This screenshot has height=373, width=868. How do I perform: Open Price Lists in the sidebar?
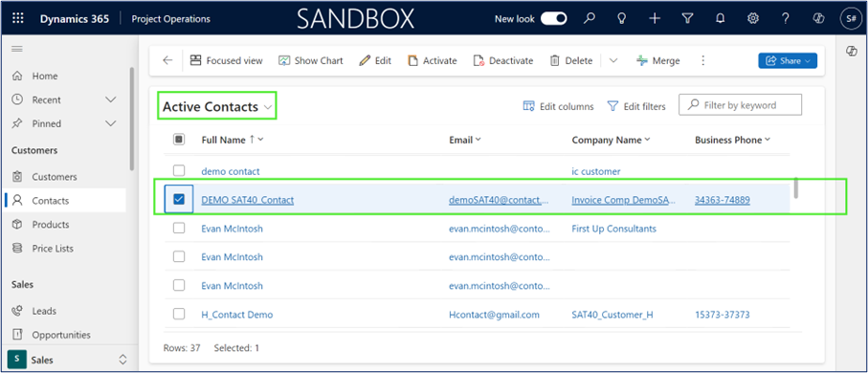click(x=53, y=249)
